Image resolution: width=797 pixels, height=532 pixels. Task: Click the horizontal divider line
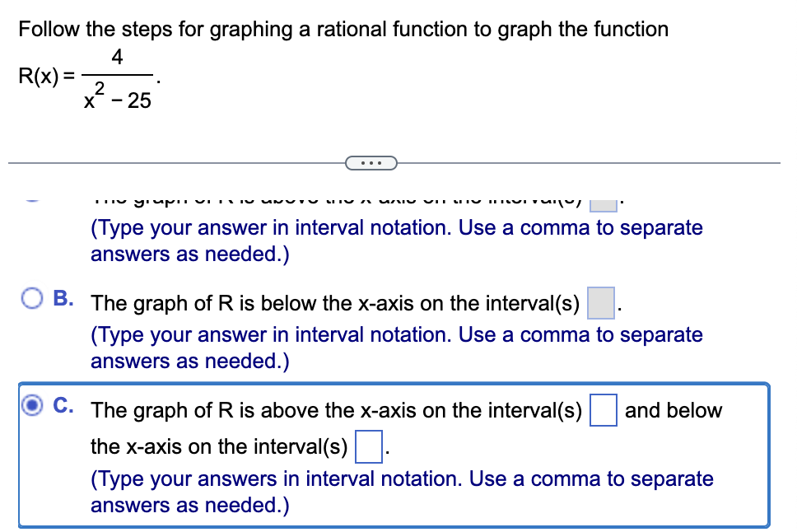click(x=165, y=162)
